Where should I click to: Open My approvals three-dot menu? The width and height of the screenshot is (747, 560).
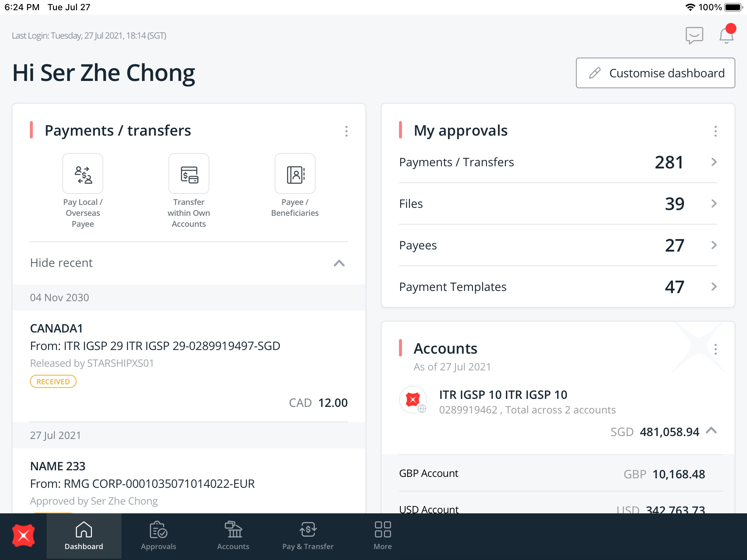[715, 131]
